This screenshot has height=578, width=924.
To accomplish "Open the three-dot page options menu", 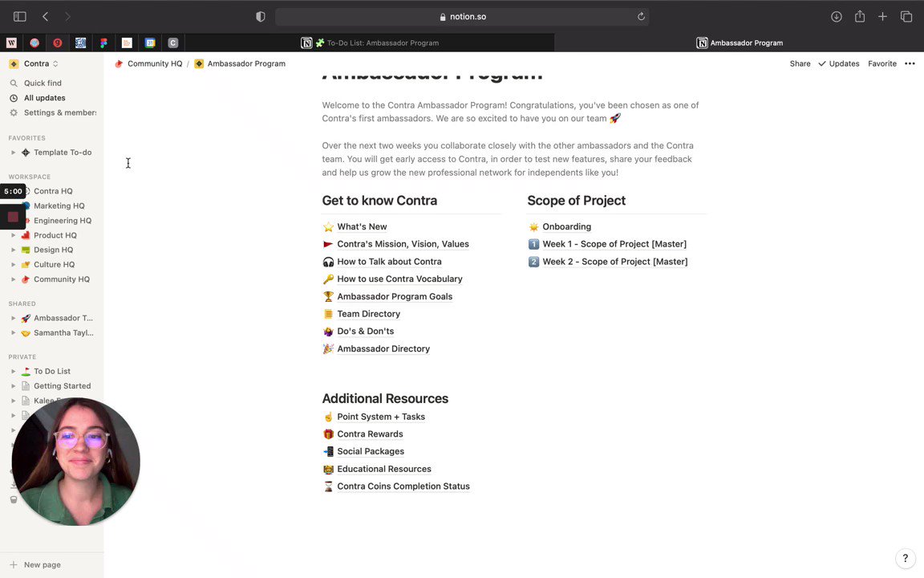I will coord(910,63).
